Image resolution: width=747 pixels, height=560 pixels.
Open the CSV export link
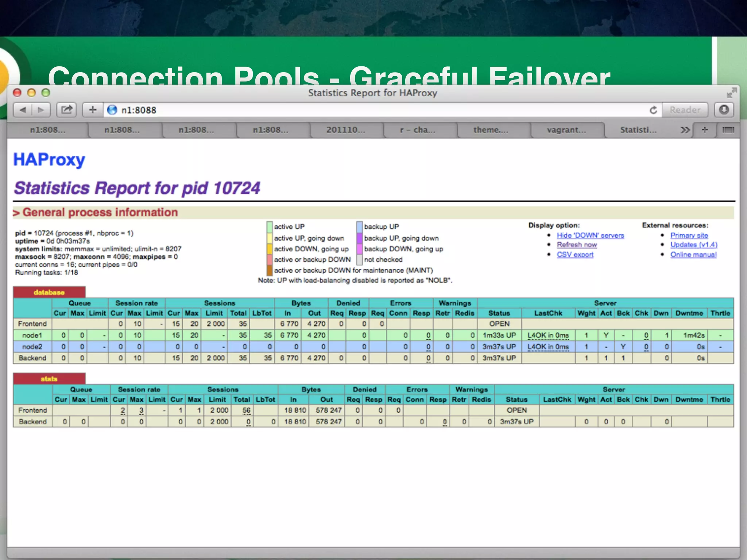[575, 254]
